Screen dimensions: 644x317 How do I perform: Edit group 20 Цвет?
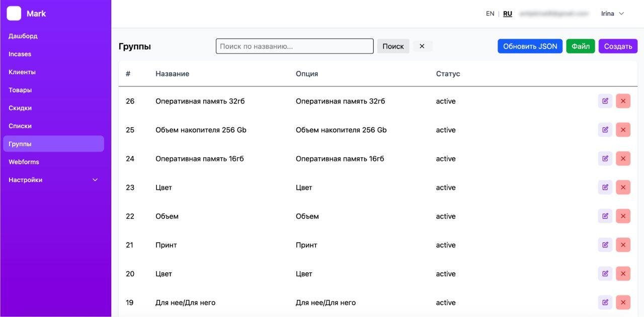605,274
